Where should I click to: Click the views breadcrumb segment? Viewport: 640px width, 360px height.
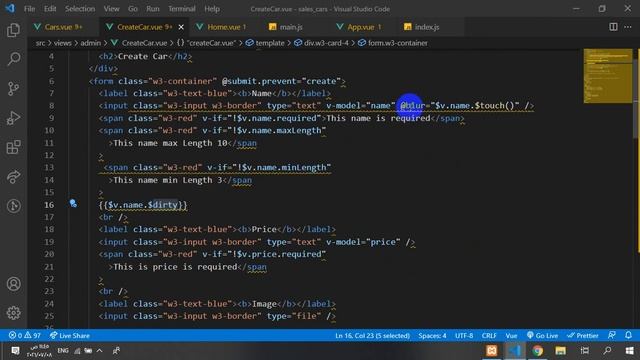[62, 43]
